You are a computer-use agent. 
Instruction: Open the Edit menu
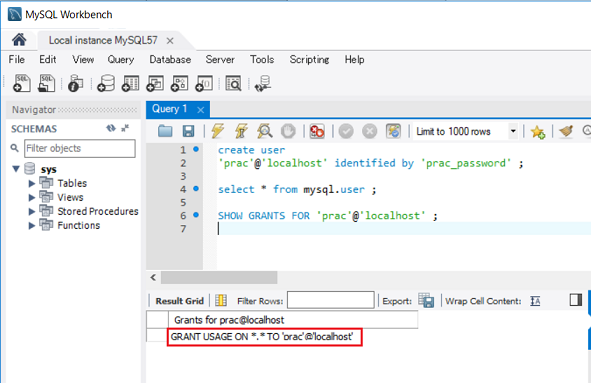tap(47, 60)
